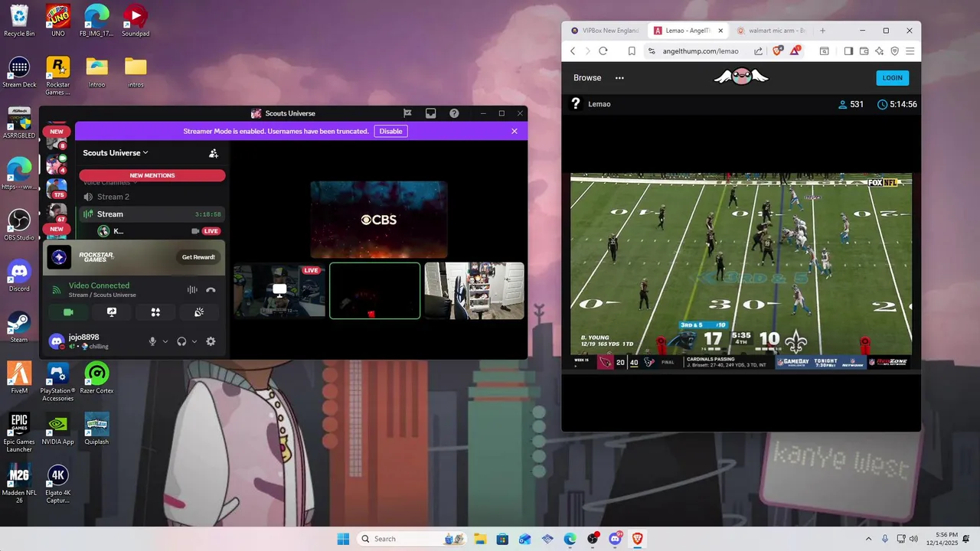The image size is (980, 551).
Task: Open headphone output options arrow
Action: click(x=194, y=341)
